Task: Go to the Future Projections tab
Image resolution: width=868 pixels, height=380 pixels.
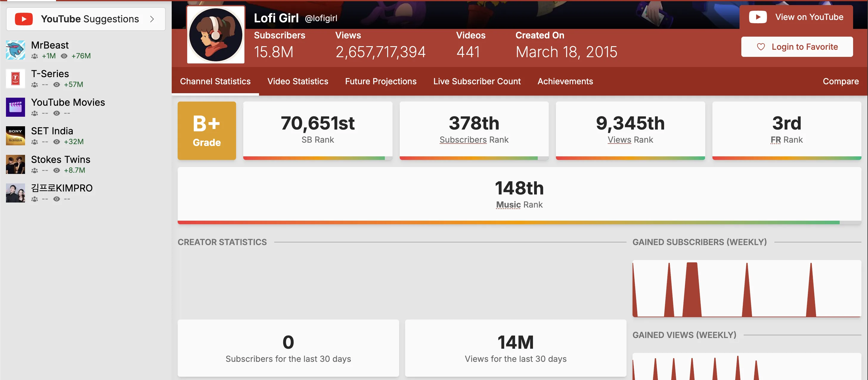Action: click(381, 82)
